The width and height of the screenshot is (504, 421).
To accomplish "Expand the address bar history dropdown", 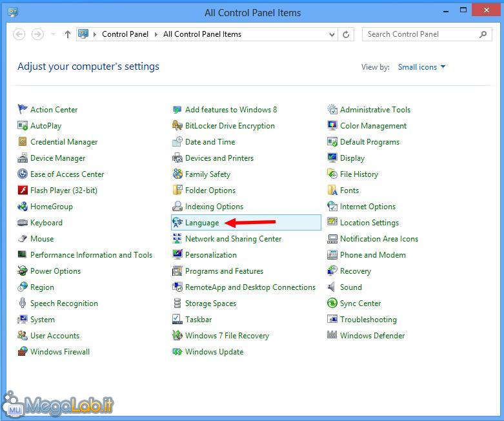I will 332,34.
